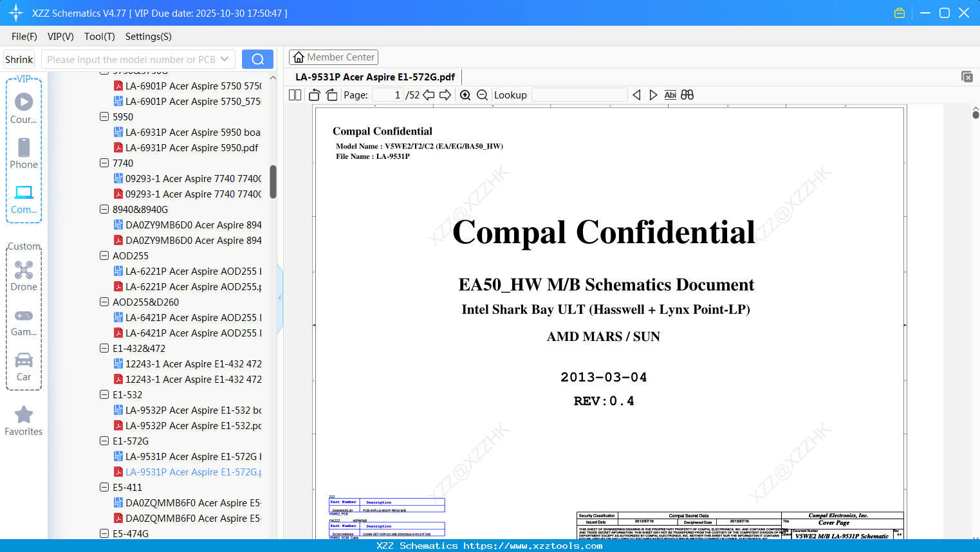
Task: Click the Page number field
Action: pyautogui.click(x=388, y=95)
